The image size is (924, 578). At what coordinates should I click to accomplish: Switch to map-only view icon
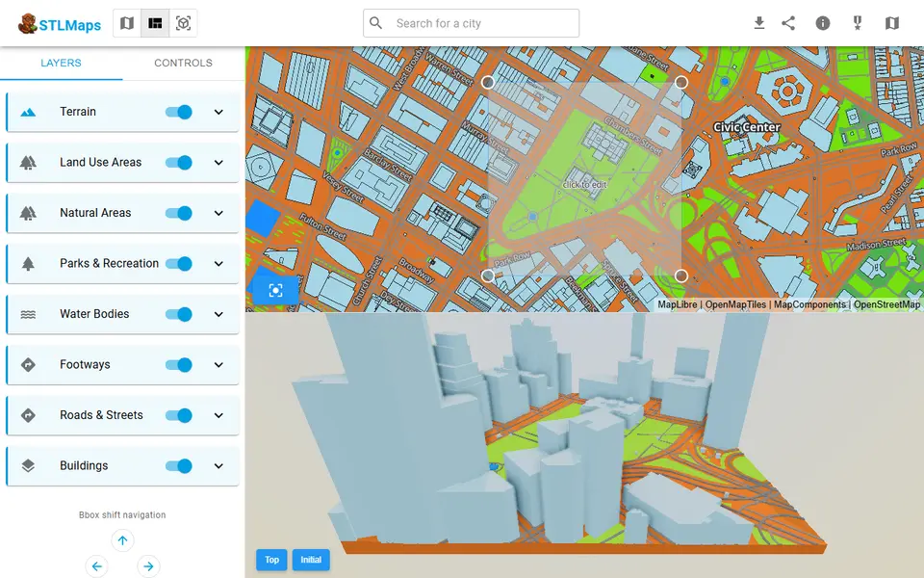pyautogui.click(x=127, y=23)
